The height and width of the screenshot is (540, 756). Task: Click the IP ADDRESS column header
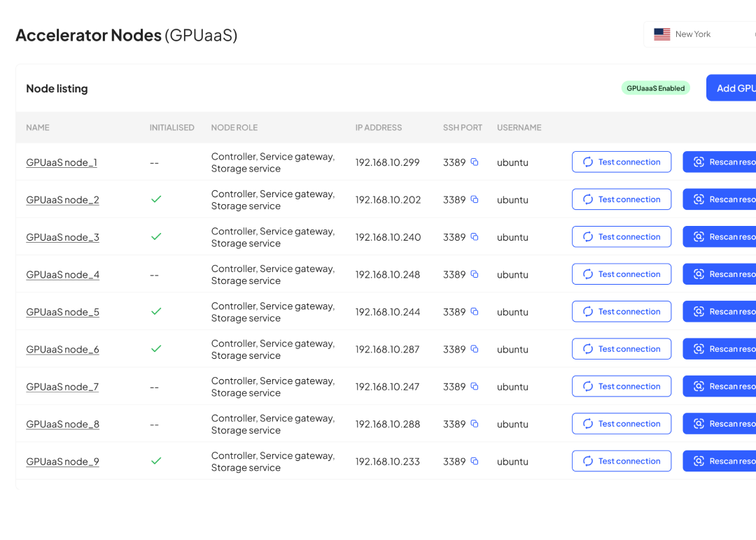(x=378, y=128)
